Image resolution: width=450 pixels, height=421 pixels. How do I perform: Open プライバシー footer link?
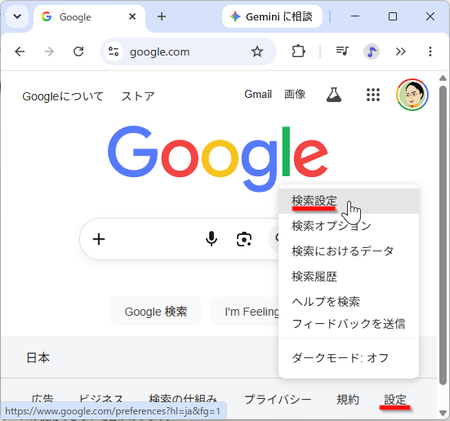pos(278,399)
